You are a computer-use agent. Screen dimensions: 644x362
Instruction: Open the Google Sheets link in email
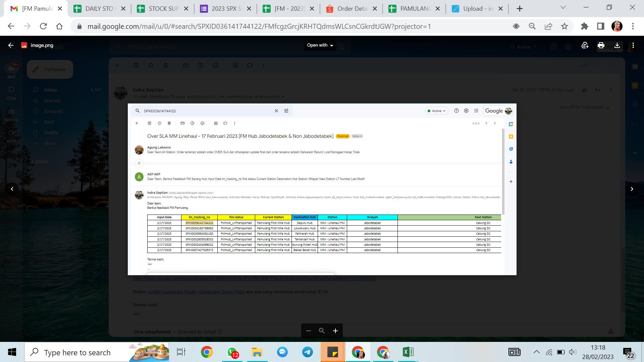coord(254,279)
